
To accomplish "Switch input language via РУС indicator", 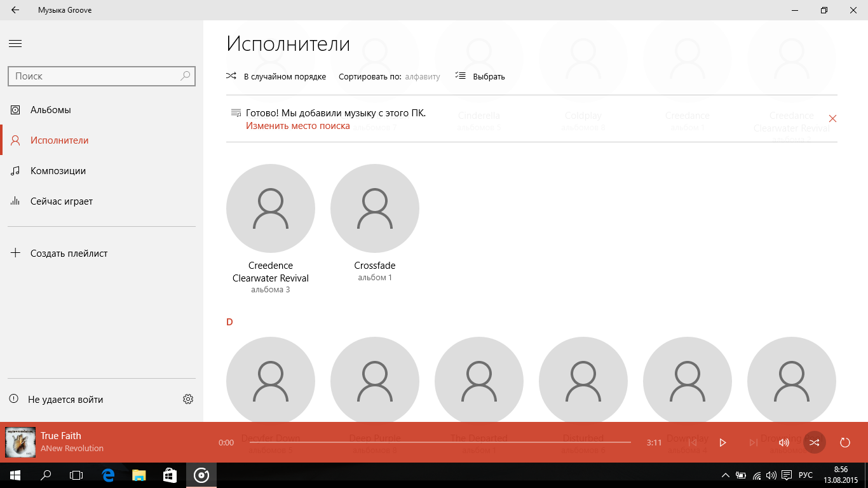I will click(x=805, y=475).
